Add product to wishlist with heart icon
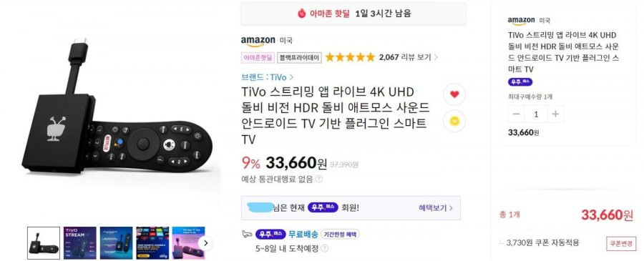The height and width of the screenshot is (261, 644). [x=454, y=94]
